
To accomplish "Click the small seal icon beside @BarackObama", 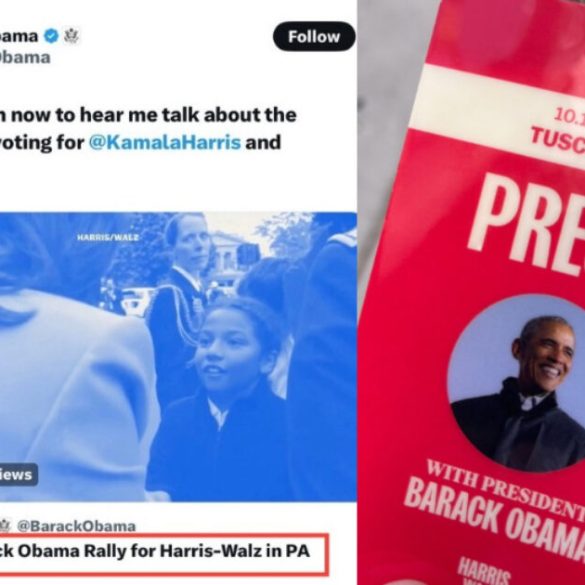I will pyautogui.click(x=5, y=526).
